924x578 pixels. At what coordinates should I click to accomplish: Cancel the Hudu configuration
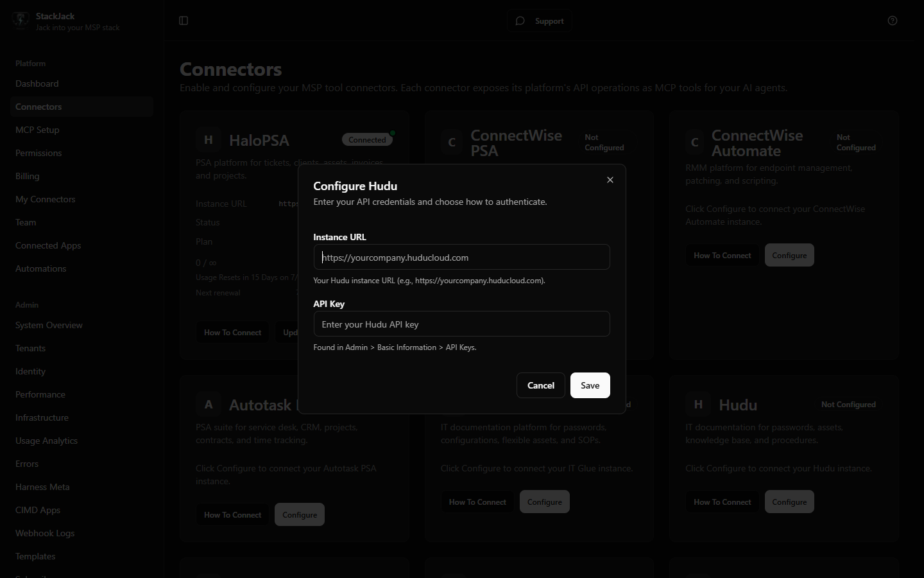coord(541,385)
